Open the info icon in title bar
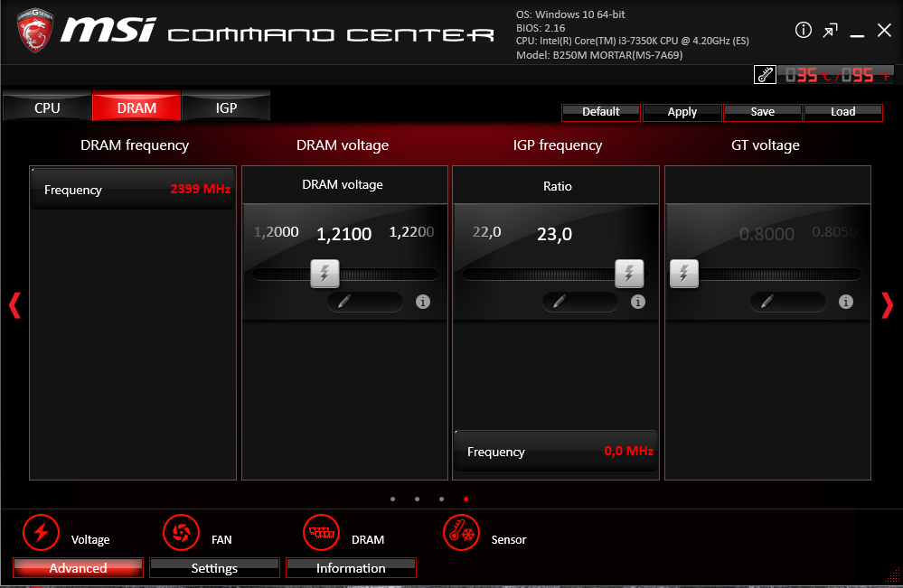Viewport: 903px width, 588px height. tap(804, 30)
